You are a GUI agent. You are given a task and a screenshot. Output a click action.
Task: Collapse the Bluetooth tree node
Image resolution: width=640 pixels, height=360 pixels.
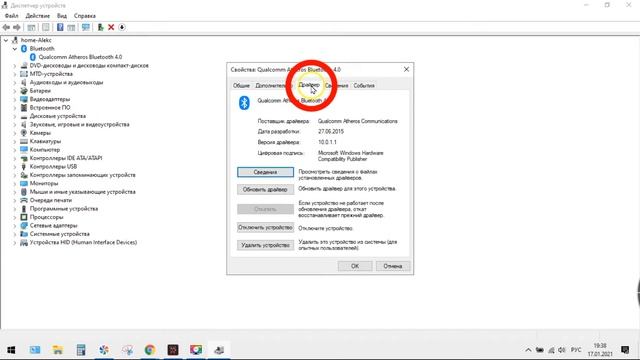tap(15, 49)
